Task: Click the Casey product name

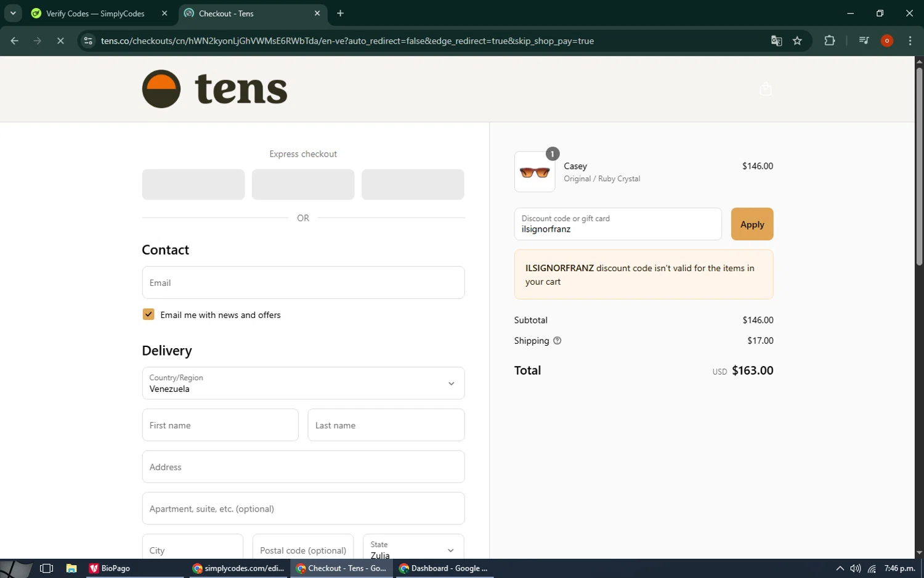Action: coord(575,166)
